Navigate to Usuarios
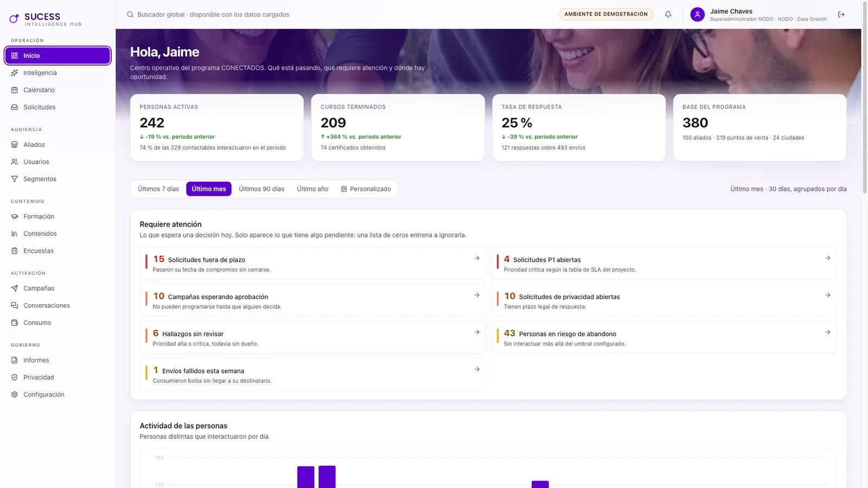868x488 pixels. pos(58,162)
